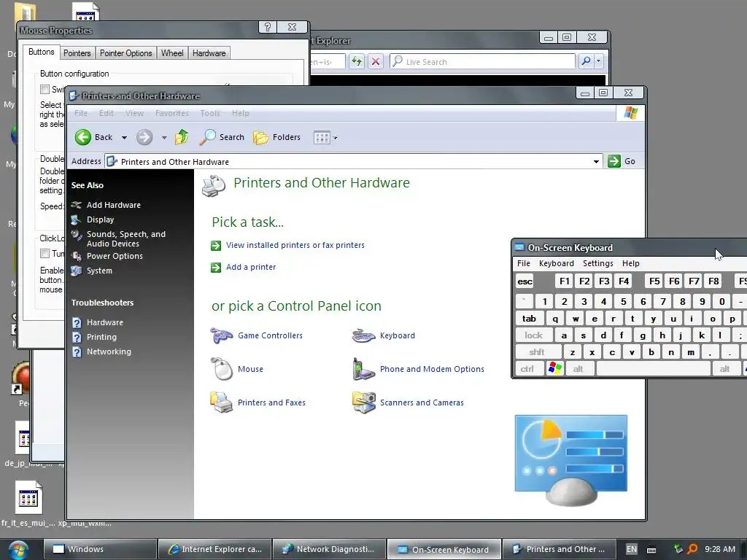This screenshot has width=747, height=560.
Task: Switch to Wheel tab in Mouse Properties
Action: point(172,52)
